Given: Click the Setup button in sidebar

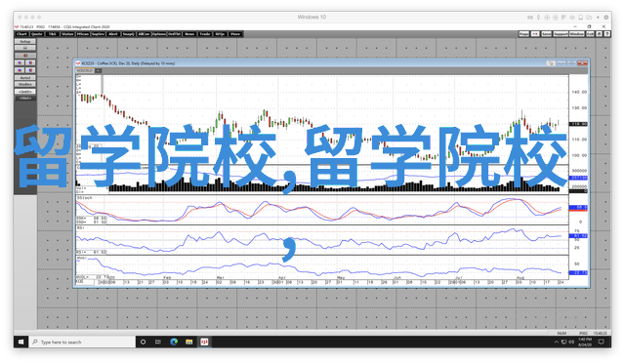Looking at the screenshot, I should pos(25,41).
